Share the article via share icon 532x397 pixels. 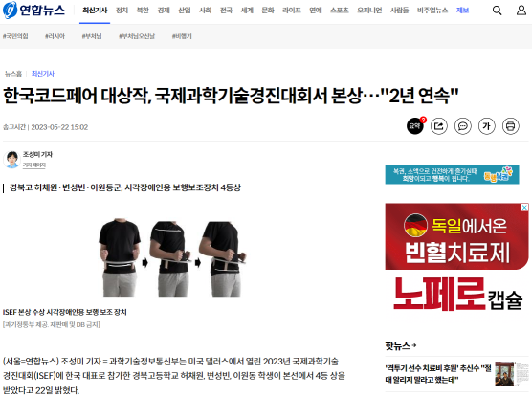[439, 126]
